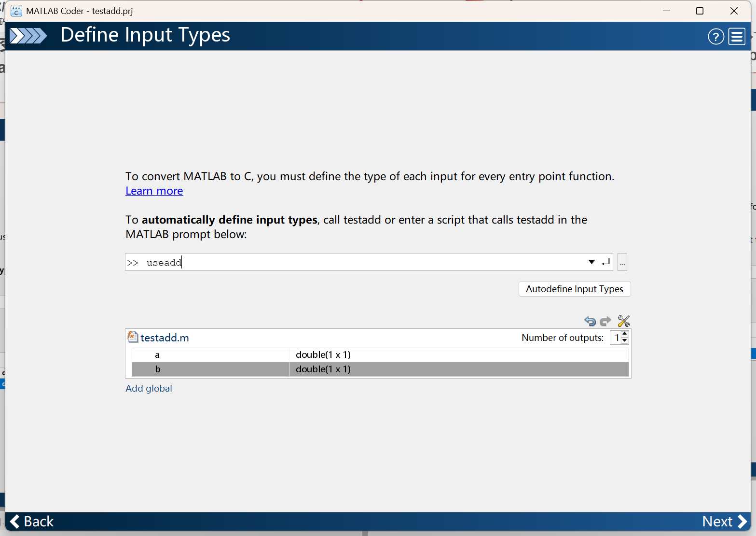Image resolution: width=756 pixels, height=536 pixels.
Task: Go Back to previous step
Action: click(x=32, y=522)
